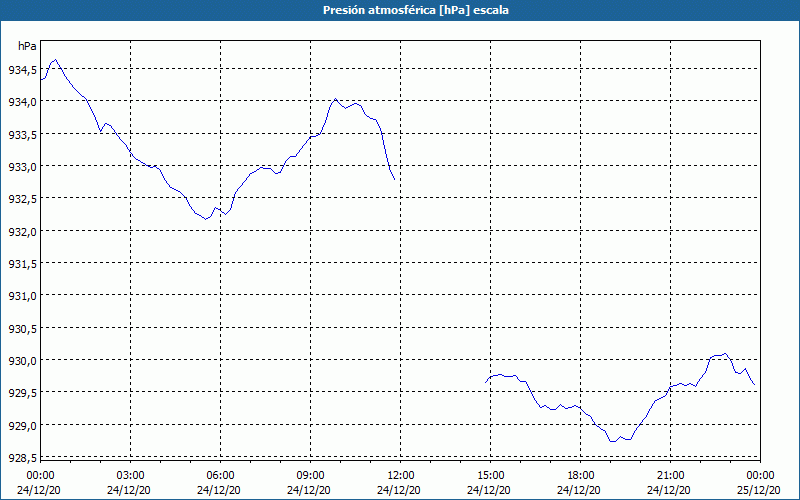The width and height of the screenshot is (800, 500).
Task: Click the 15:00 time axis label
Action: coord(490,476)
